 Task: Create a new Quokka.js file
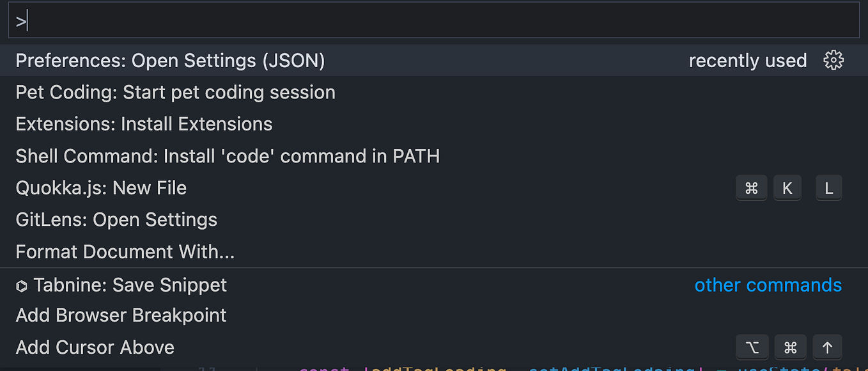[101, 187]
